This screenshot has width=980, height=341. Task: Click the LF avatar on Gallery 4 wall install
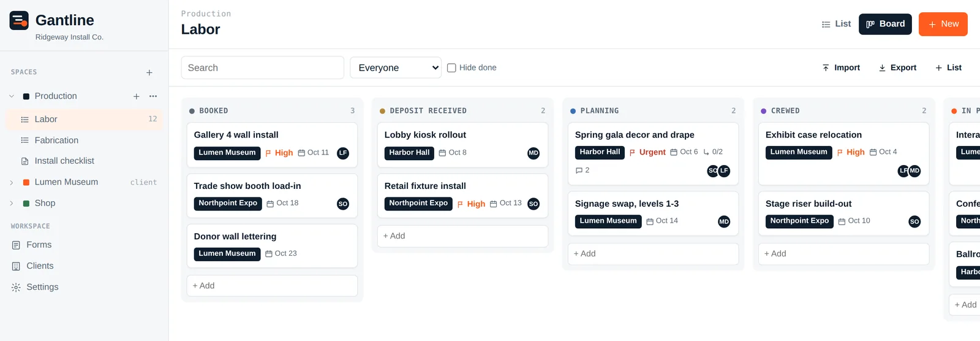click(343, 153)
